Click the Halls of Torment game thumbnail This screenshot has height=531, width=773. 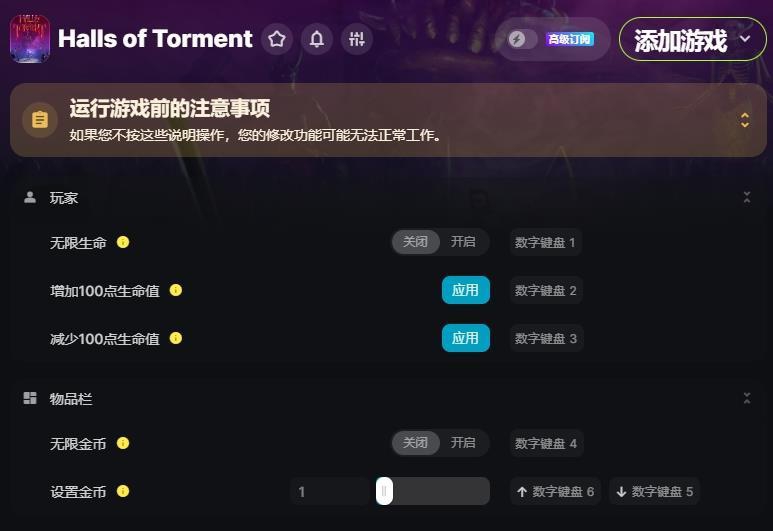[x=30, y=39]
